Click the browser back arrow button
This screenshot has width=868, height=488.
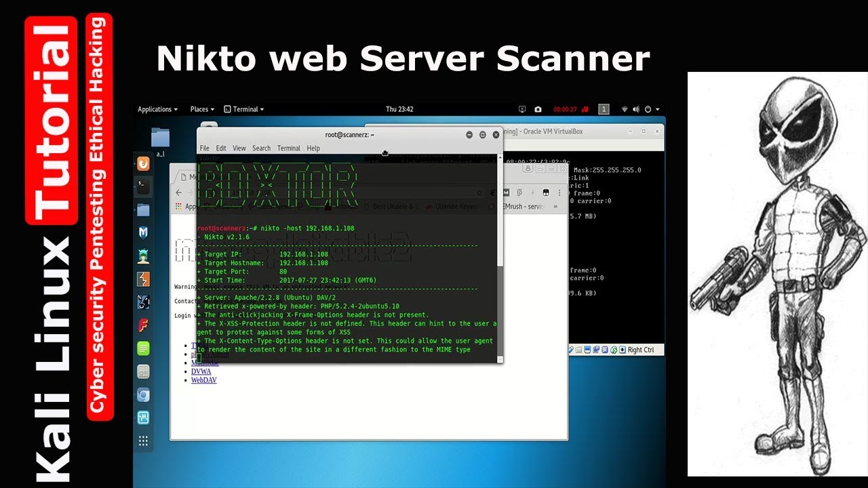point(179,192)
